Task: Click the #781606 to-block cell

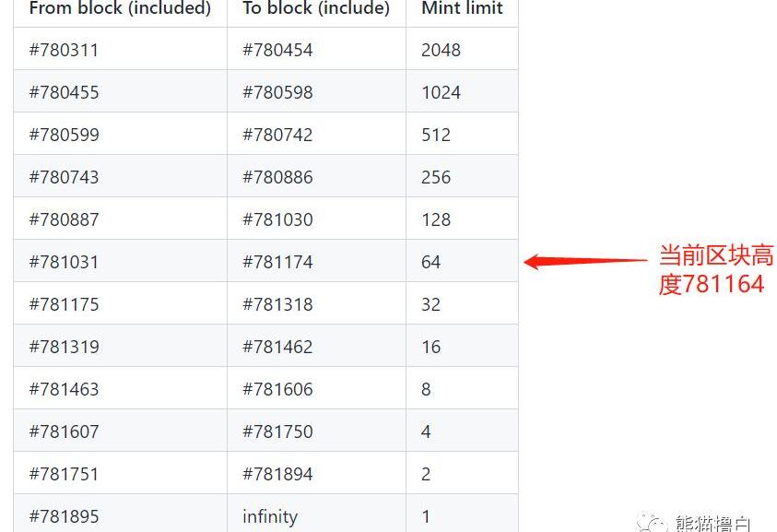Action: 277,389
